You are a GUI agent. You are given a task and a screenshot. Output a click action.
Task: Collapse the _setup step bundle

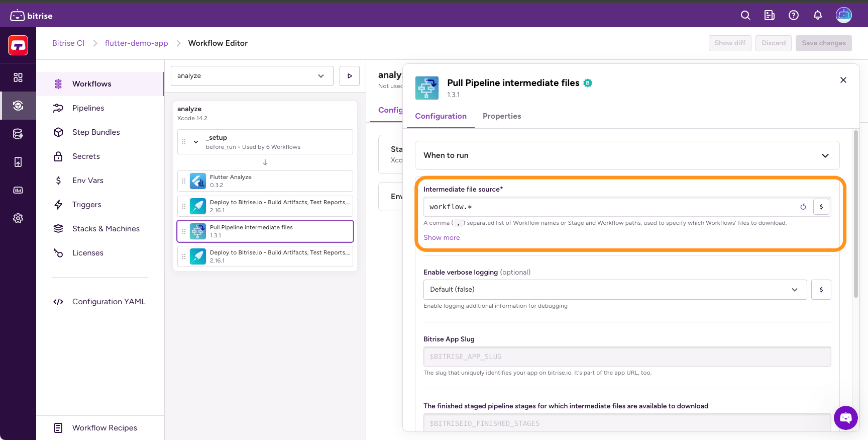point(196,142)
